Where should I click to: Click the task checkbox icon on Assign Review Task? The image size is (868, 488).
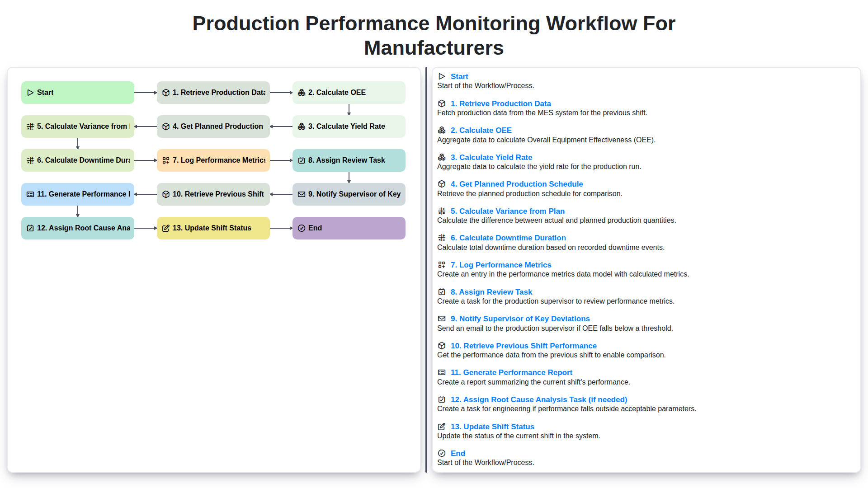[302, 160]
